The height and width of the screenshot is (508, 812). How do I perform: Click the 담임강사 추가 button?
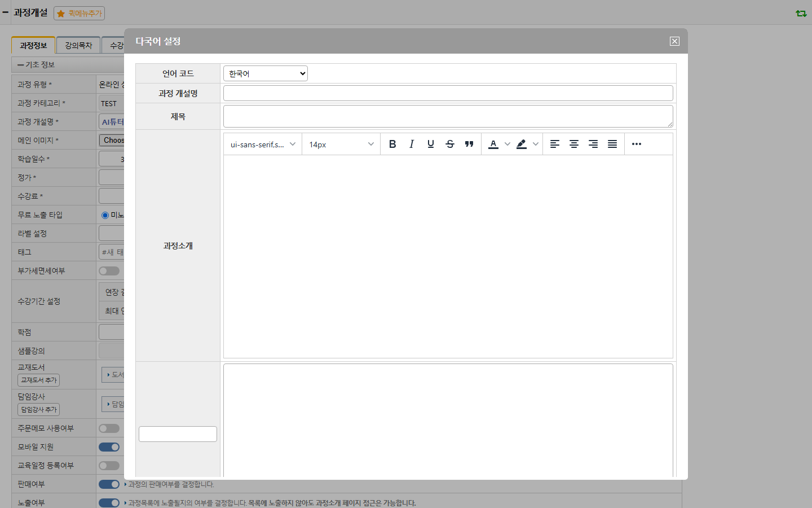pos(39,410)
